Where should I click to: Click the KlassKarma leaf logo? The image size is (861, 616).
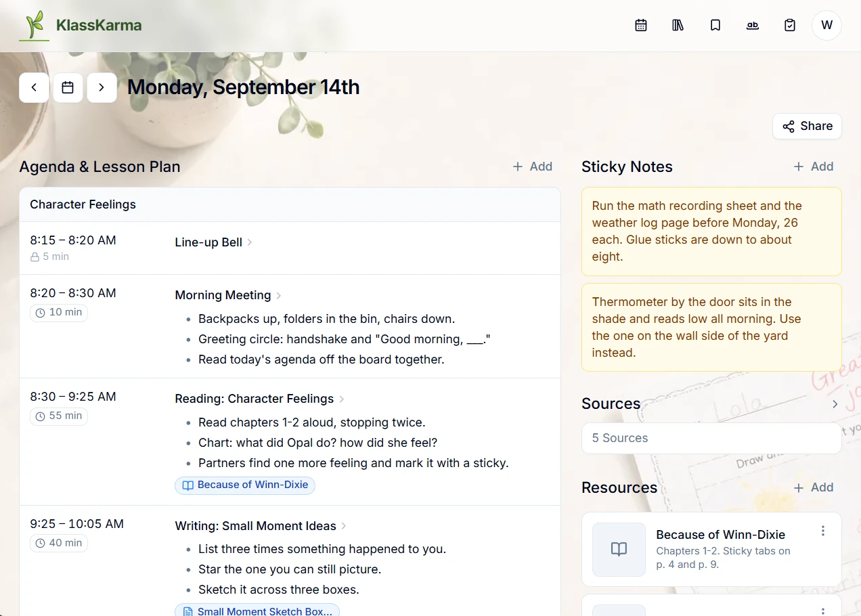coord(34,26)
